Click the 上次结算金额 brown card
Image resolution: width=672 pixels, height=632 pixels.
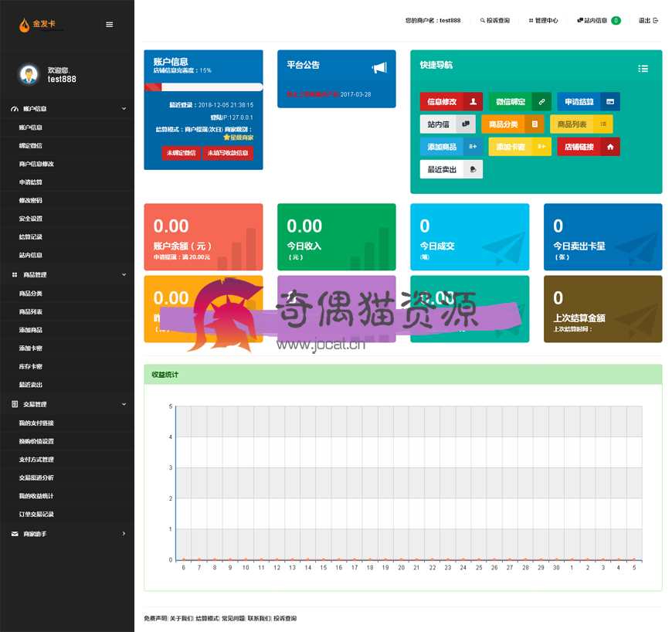(x=603, y=309)
